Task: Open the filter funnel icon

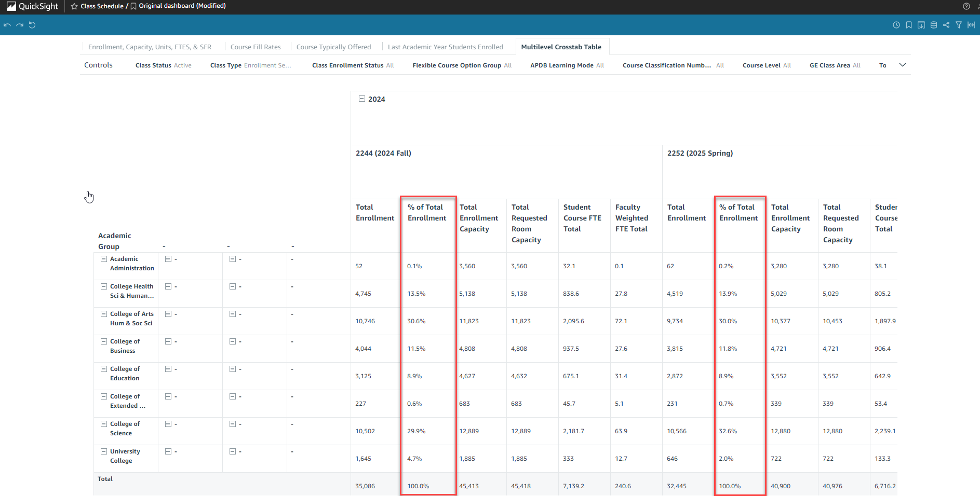Action: pos(959,25)
